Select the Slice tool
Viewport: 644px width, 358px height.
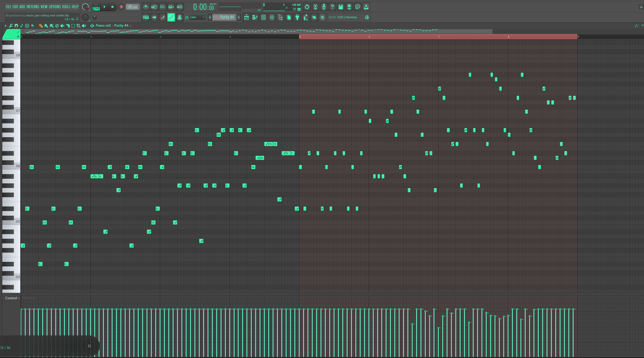(68, 26)
